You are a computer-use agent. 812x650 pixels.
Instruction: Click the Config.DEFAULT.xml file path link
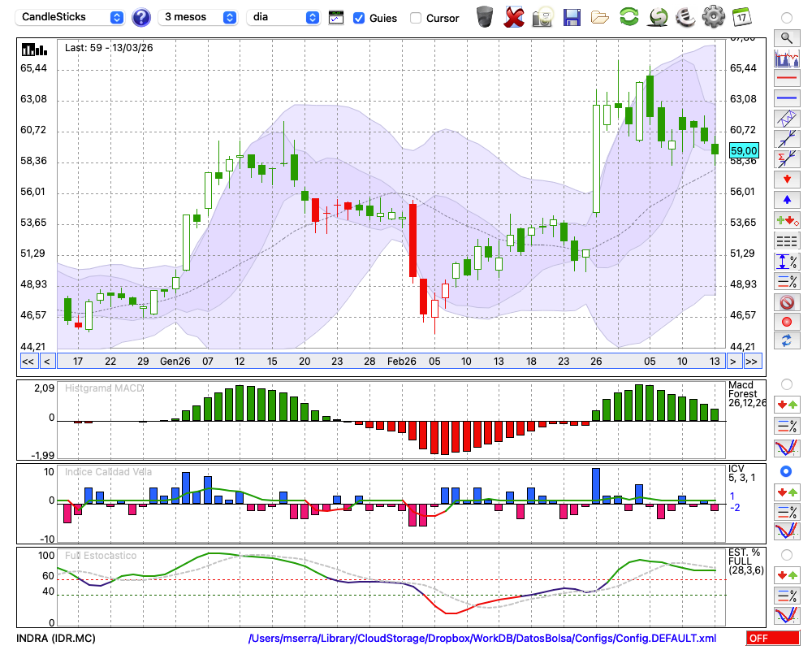coord(482,638)
